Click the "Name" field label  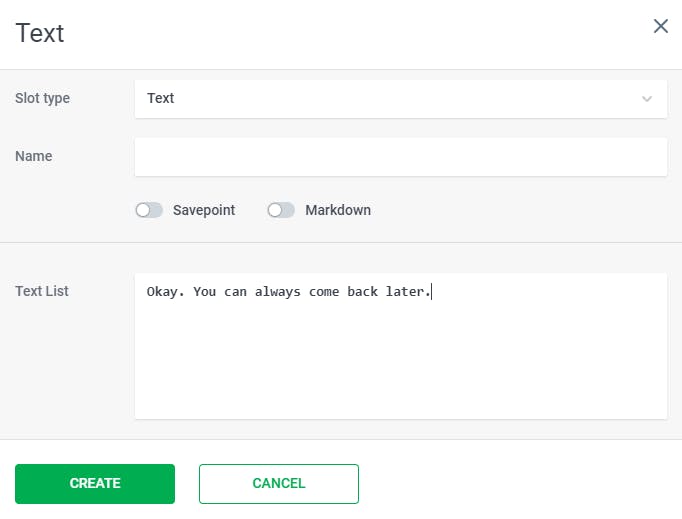(x=34, y=156)
